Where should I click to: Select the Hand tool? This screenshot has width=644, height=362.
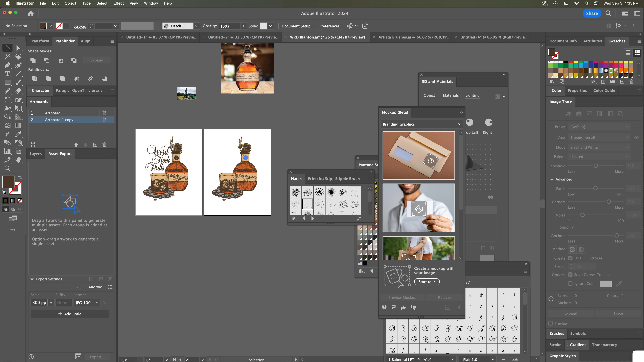pyautogui.click(x=18, y=160)
